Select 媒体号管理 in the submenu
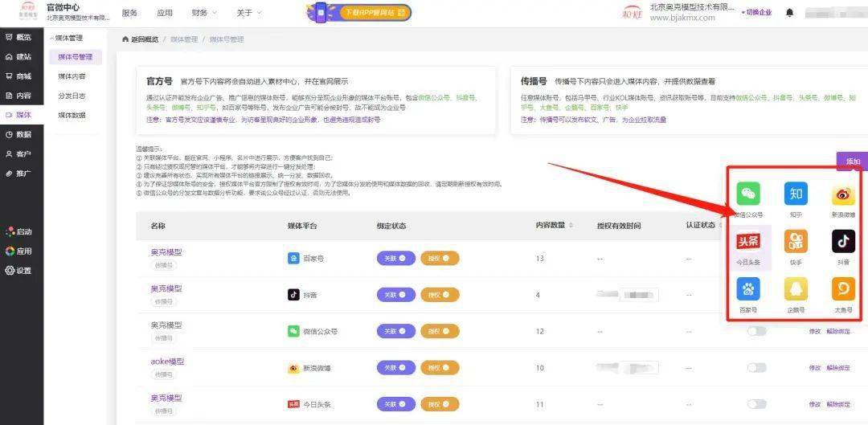The width and height of the screenshot is (868, 425). click(76, 56)
